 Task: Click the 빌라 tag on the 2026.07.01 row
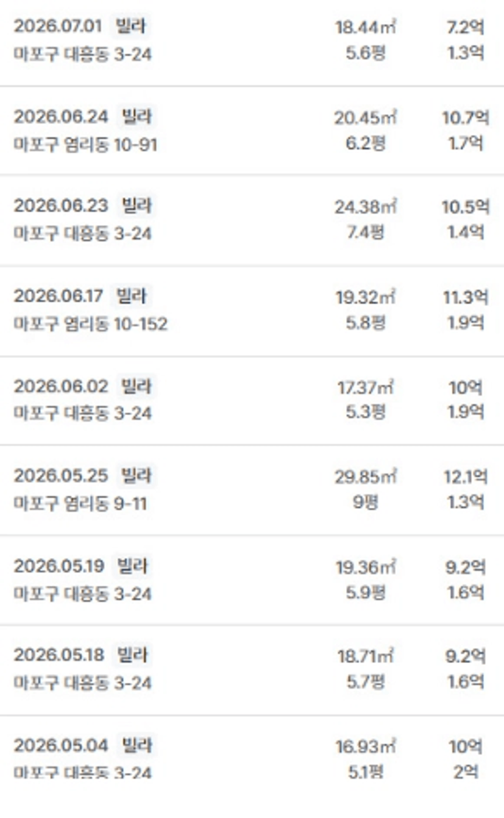[x=131, y=27]
